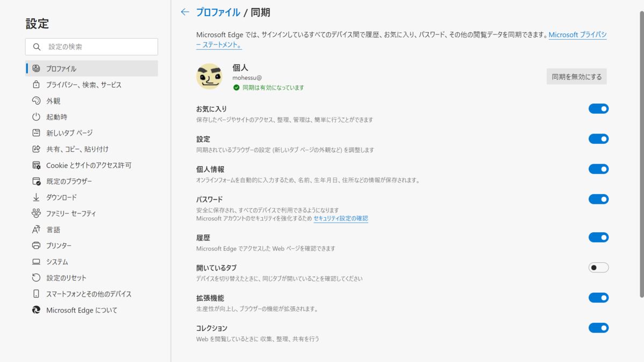
Task: Click the Cookie とサイトのアクセス許可 icon
Action: coord(36,165)
